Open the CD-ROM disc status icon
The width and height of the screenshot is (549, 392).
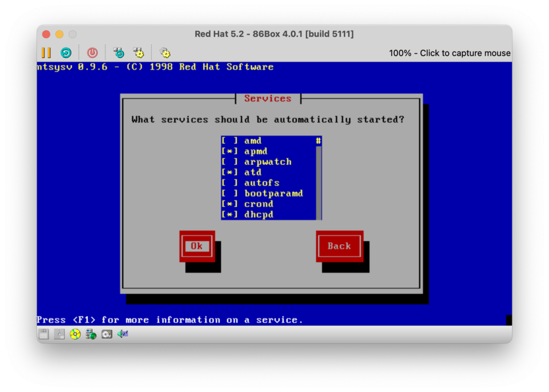pos(75,334)
